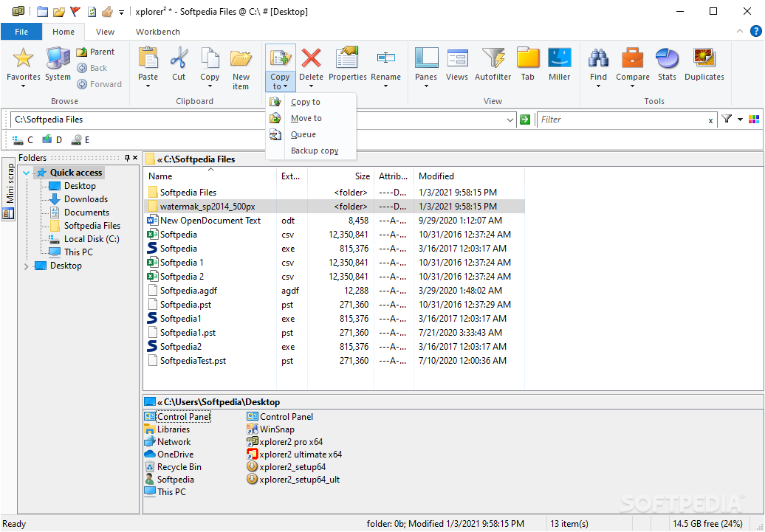Go to Parent folder
Screen dimensions: 765x532
coord(96,52)
